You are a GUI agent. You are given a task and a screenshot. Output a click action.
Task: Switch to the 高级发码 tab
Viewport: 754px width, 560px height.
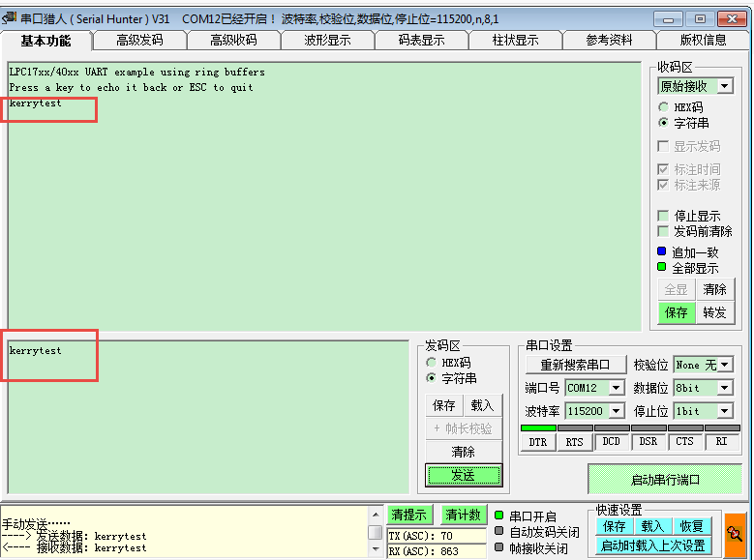140,40
